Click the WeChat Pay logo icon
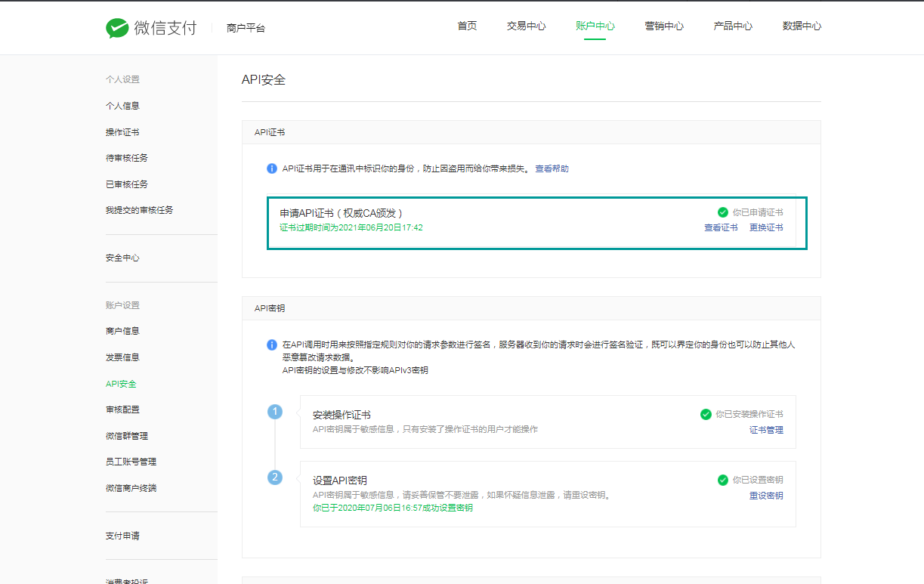Image resolution: width=924 pixels, height=584 pixels. [x=117, y=28]
